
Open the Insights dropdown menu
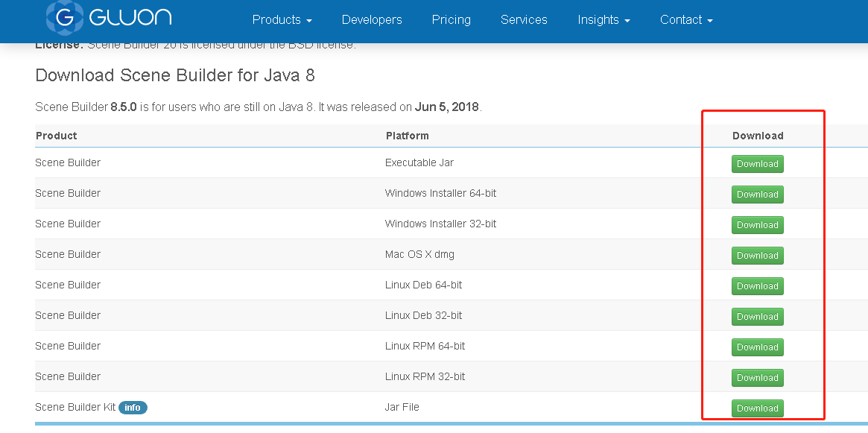pyautogui.click(x=604, y=20)
